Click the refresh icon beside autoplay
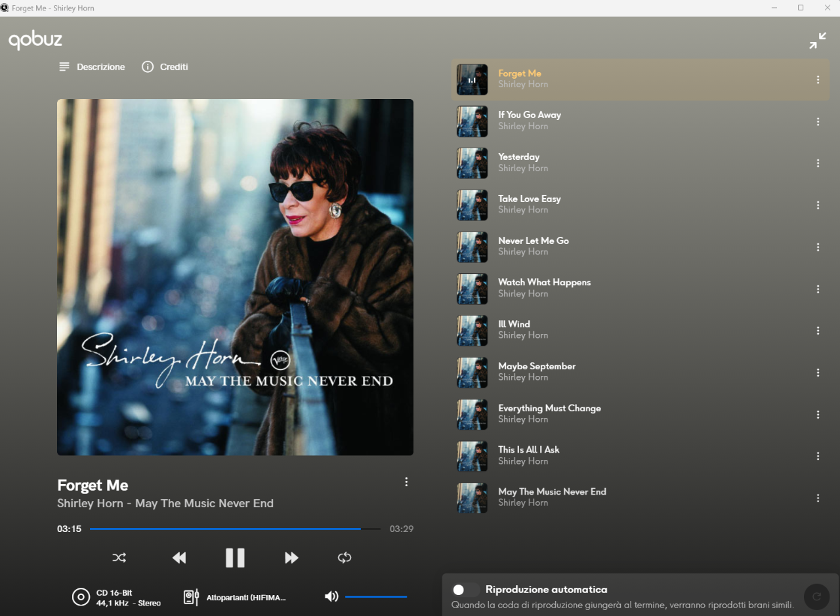This screenshot has height=616, width=840. click(x=816, y=596)
